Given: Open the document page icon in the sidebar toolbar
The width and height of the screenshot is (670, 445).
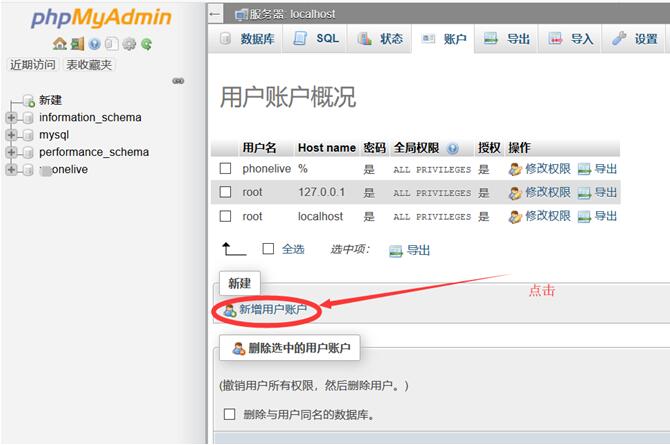Looking at the screenshot, I should tap(111, 44).
